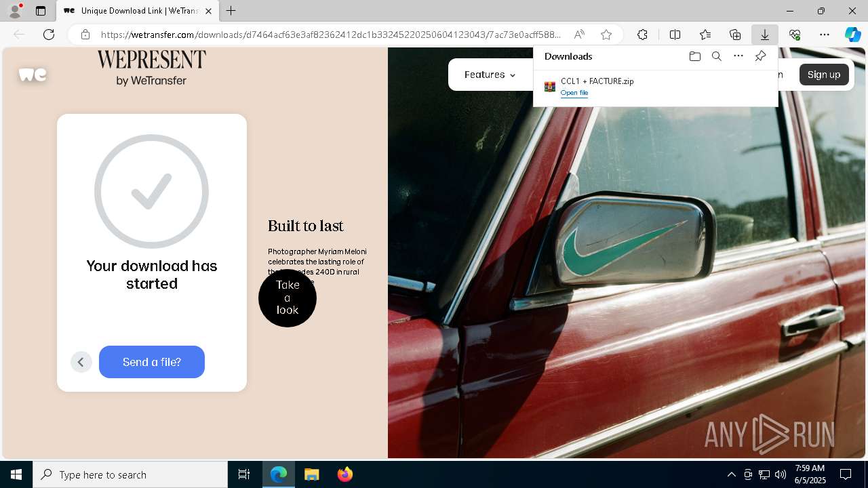The height and width of the screenshot is (488, 868).
Task: Click the 'Send a file?' button
Action: [152, 362]
